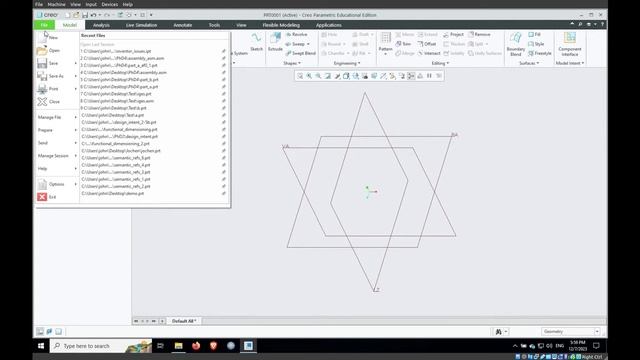Click Save icon in quick access toolbar
The image size is (640, 360).
click(x=85, y=15)
